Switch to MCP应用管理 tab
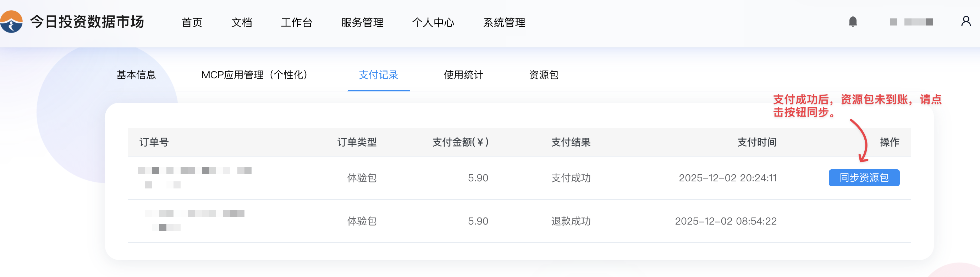This screenshot has height=277, width=980. point(254,75)
